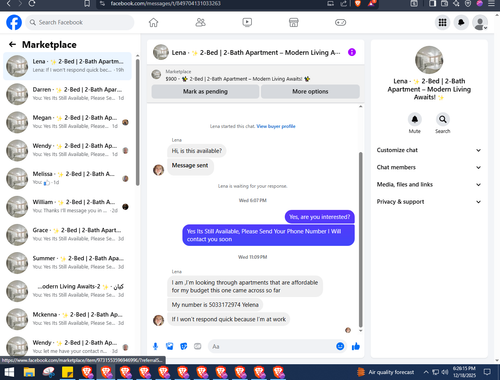Open the Windows Start menu
Viewport: 500px width, 380px height.
coord(9,372)
